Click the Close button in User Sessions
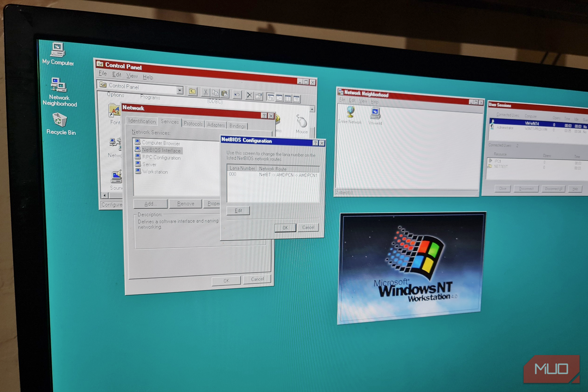The image size is (588, 392). [503, 188]
